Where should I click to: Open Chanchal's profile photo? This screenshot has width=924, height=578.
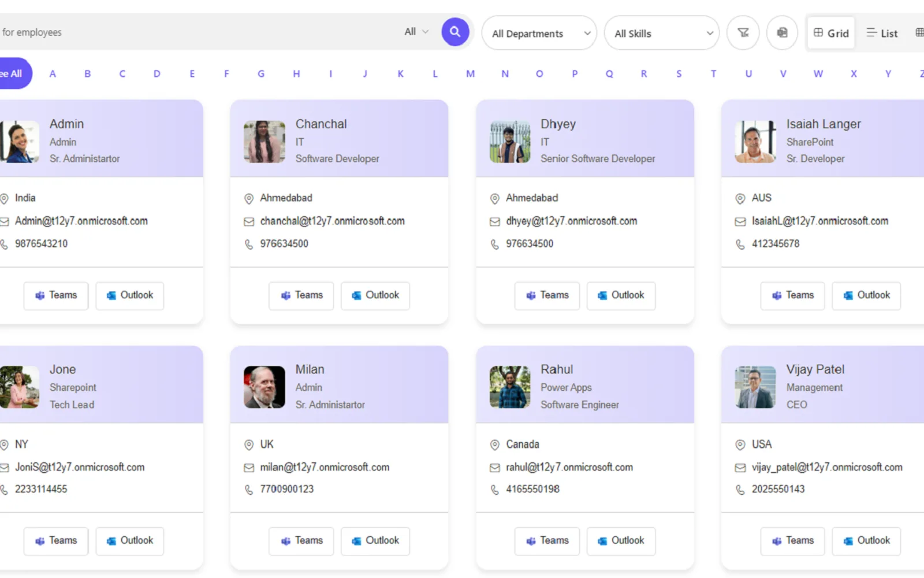click(264, 142)
